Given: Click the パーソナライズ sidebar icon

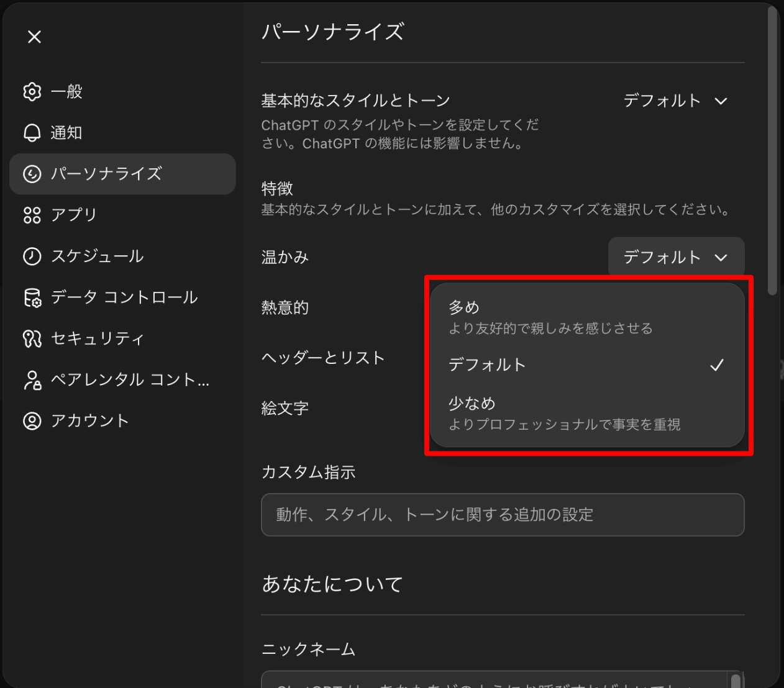Looking at the screenshot, I should pos(32,174).
